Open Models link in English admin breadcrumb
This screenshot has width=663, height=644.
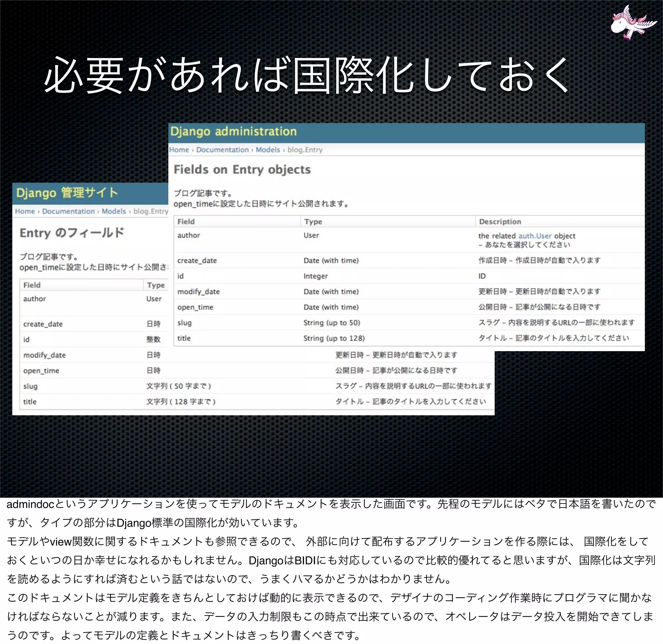268,150
